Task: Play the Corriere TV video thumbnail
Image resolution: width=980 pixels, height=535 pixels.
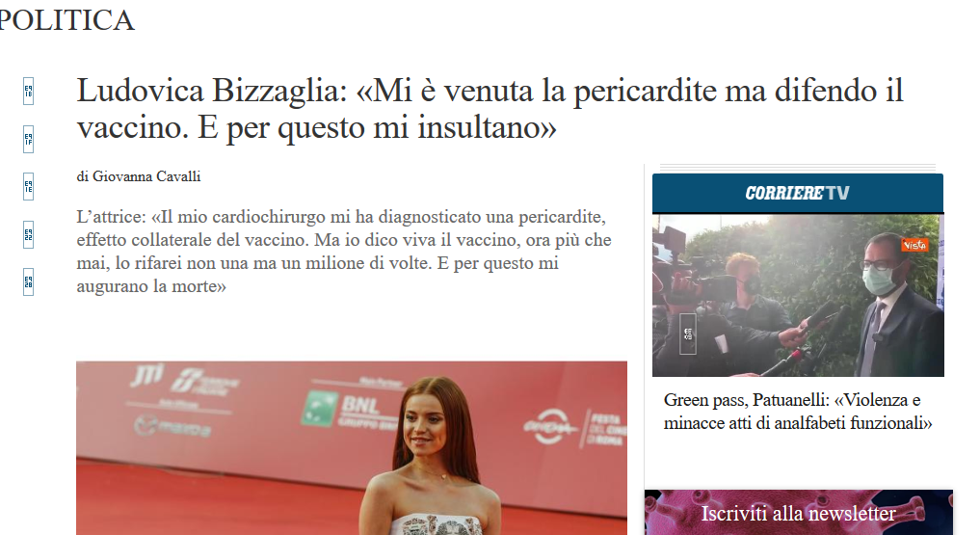Action: (x=798, y=295)
